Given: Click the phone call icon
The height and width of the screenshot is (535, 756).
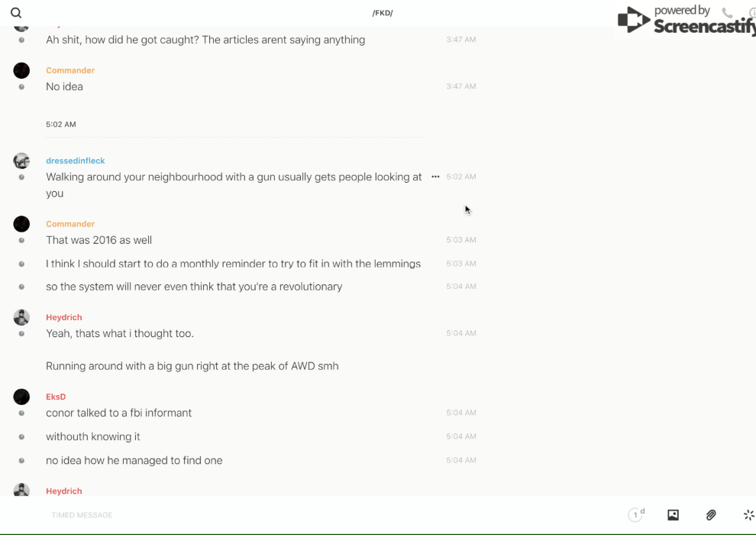Looking at the screenshot, I should 727,12.
